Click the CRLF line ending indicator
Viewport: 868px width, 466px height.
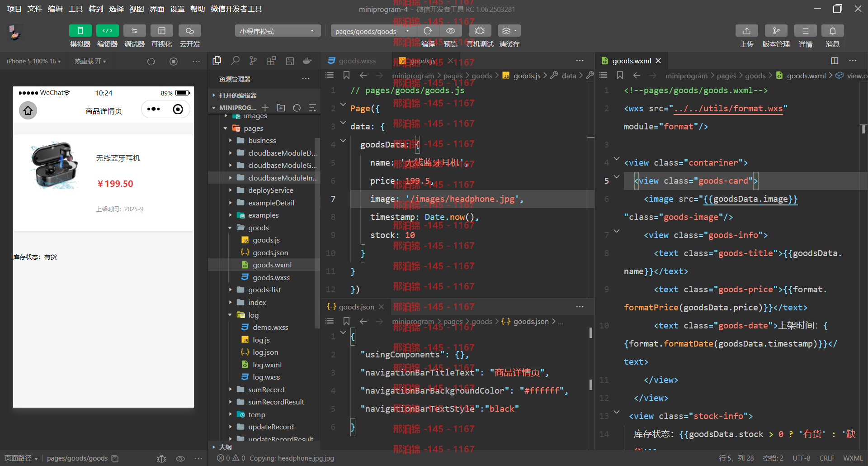click(826, 458)
